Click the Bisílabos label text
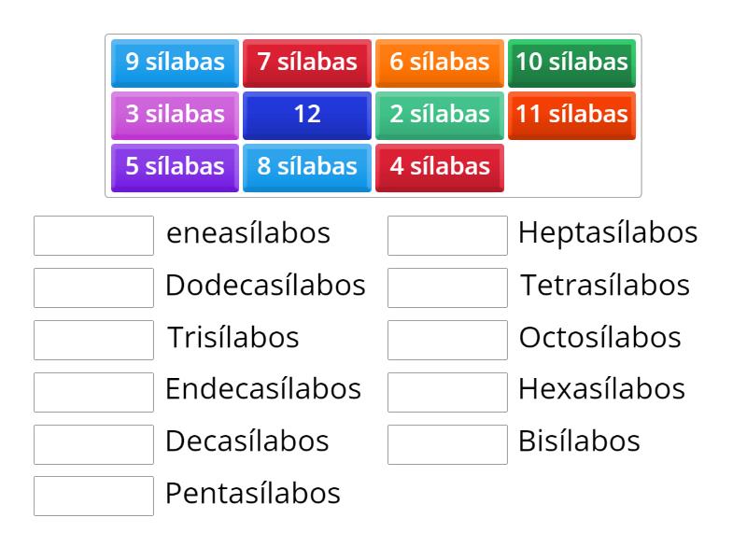This screenshot has width=747, height=560. coord(579,441)
